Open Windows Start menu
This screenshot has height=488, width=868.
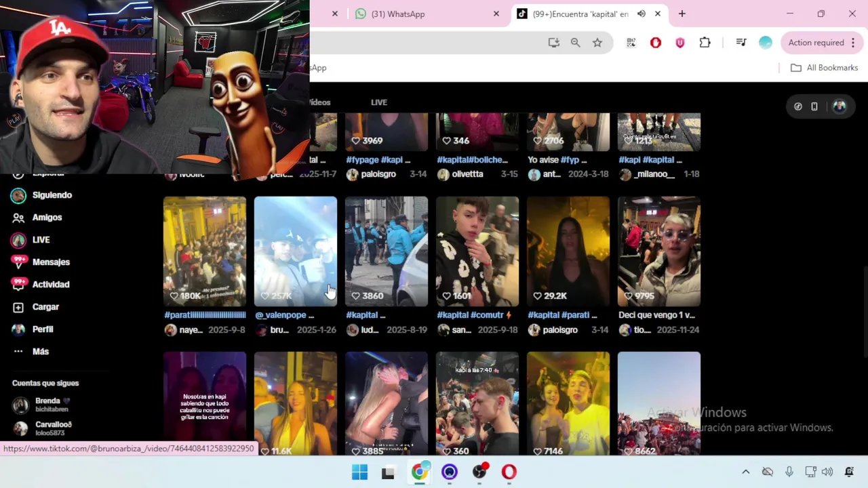pyautogui.click(x=359, y=472)
